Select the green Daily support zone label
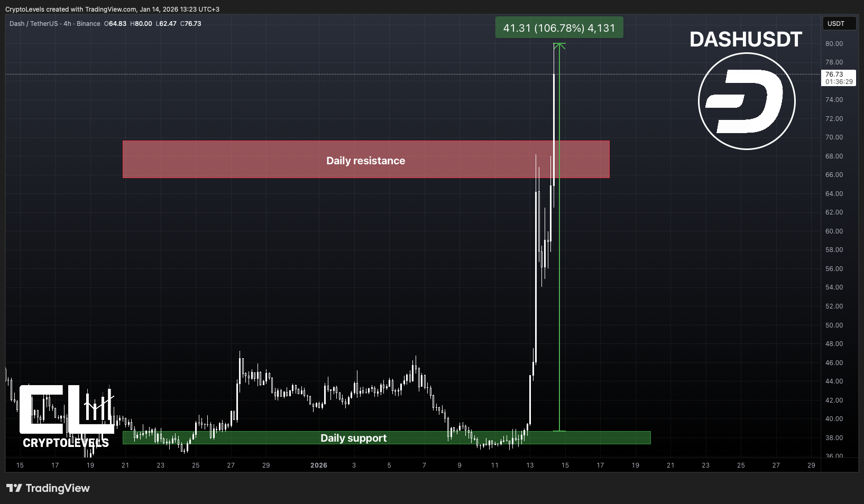The height and width of the screenshot is (504, 864). tap(353, 438)
